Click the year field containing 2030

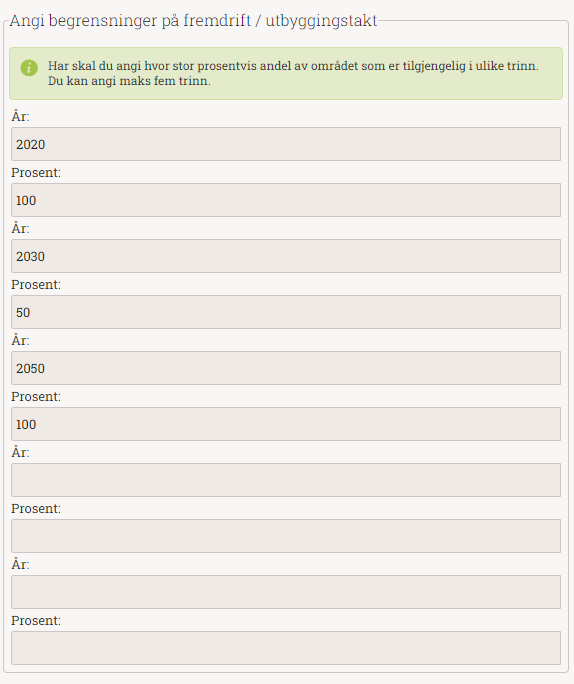coord(286,256)
